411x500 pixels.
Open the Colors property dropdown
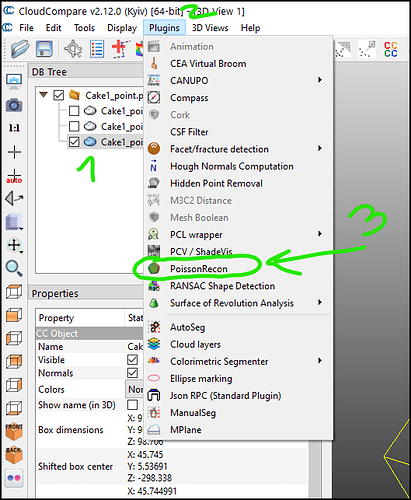(134, 389)
